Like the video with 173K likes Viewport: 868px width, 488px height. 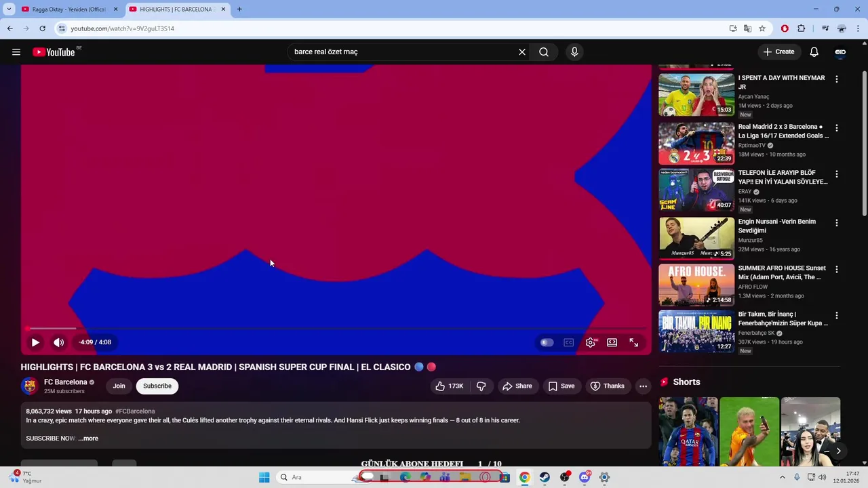pyautogui.click(x=450, y=386)
